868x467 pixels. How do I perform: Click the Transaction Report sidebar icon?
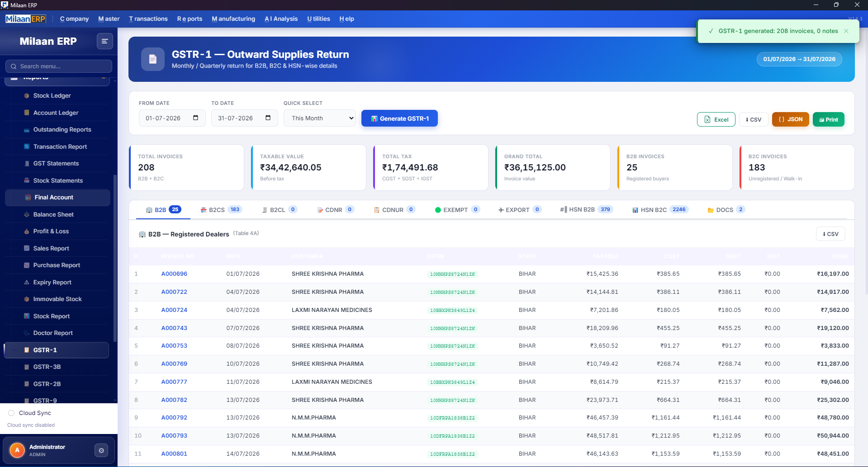[27, 146]
